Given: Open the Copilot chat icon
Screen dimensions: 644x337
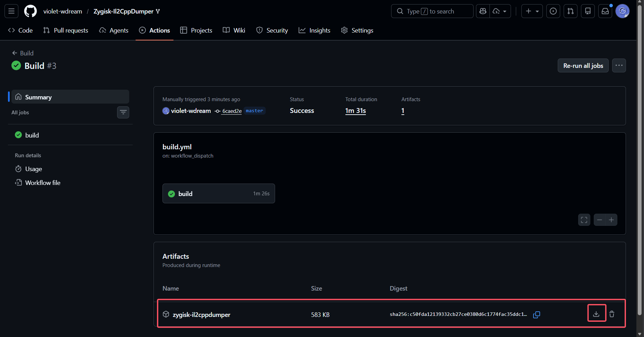Looking at the screenshot, I should point(483,11).
